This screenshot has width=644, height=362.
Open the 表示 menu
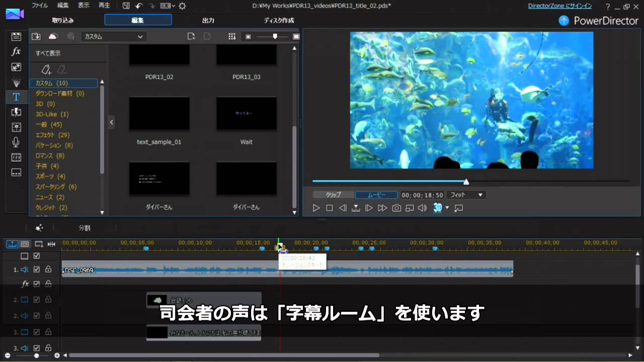84,6
